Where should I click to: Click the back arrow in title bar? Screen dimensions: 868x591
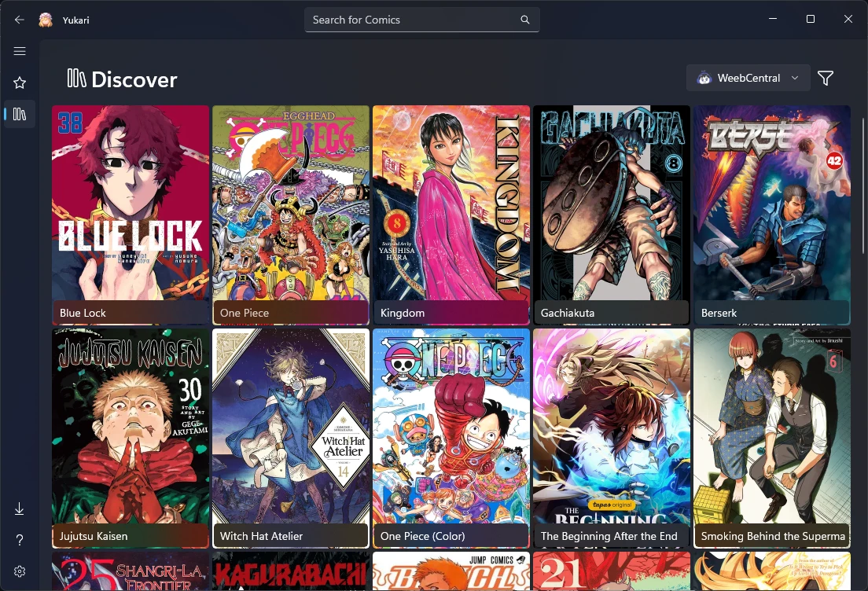click(x=20, y=20)
